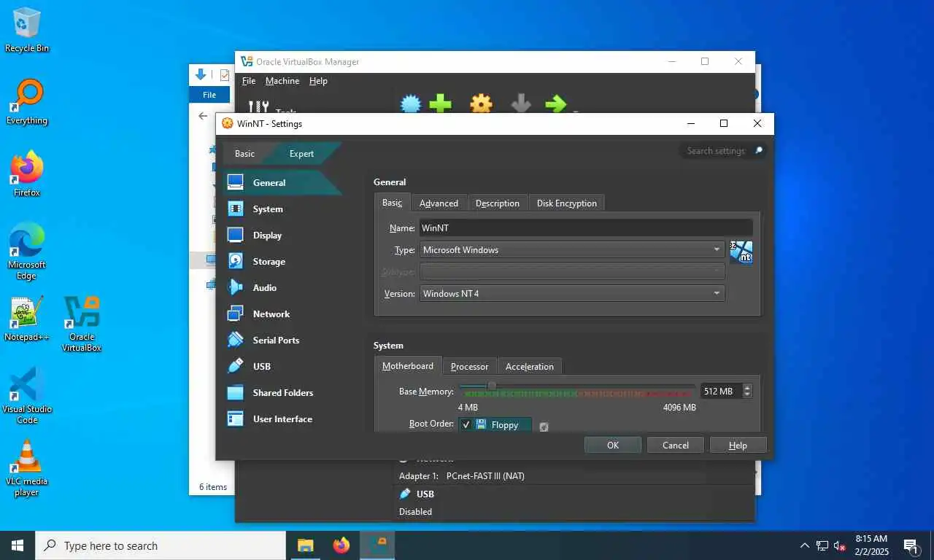The width and height of the screenshot is (934, 560).
Task: Click the Firefox taskbar icon
Action: tap(341, 545)
